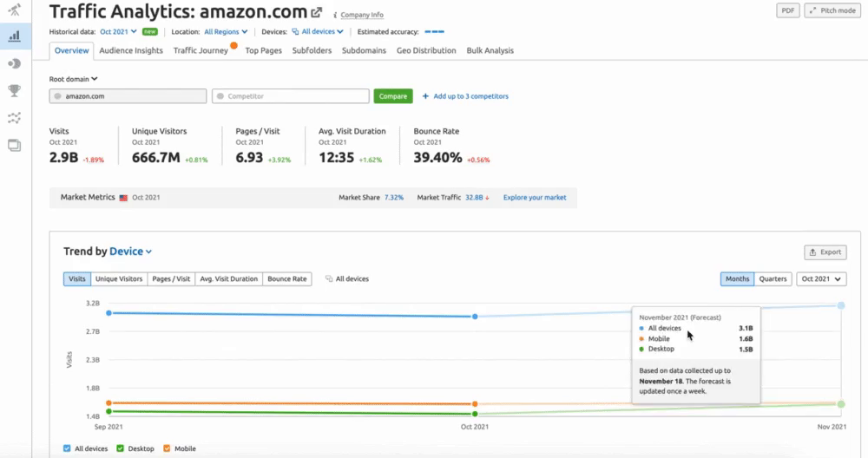Switch to the Audience Insights tab

[131, 50]
